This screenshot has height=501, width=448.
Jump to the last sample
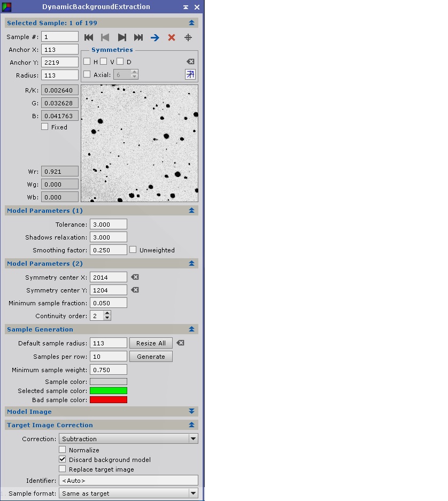click(138, 37)
